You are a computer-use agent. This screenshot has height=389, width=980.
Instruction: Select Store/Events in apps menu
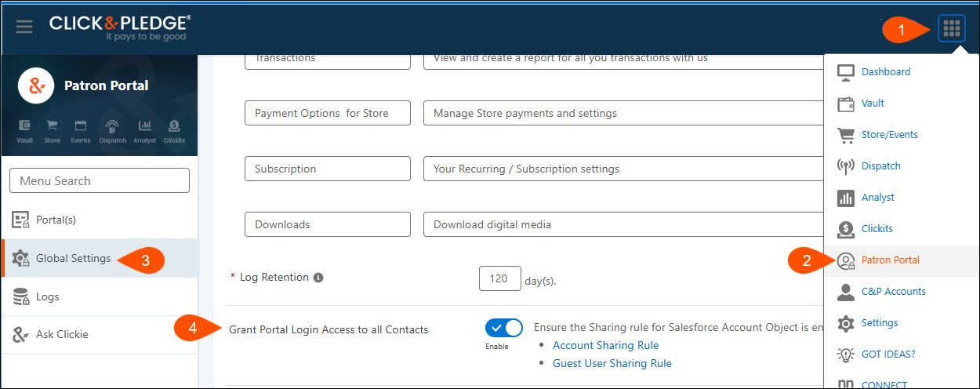(890, 134)
